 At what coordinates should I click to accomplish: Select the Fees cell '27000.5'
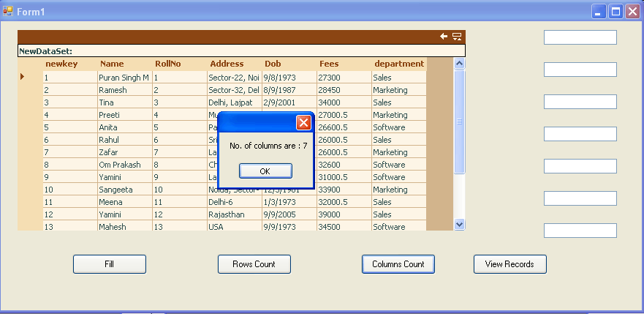344,115
